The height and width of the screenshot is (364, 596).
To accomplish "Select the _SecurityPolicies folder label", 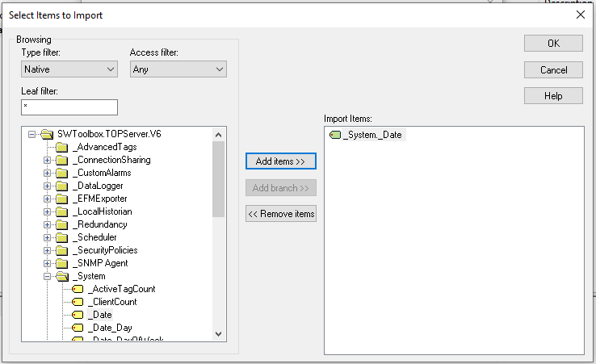I will click(105, 250).
